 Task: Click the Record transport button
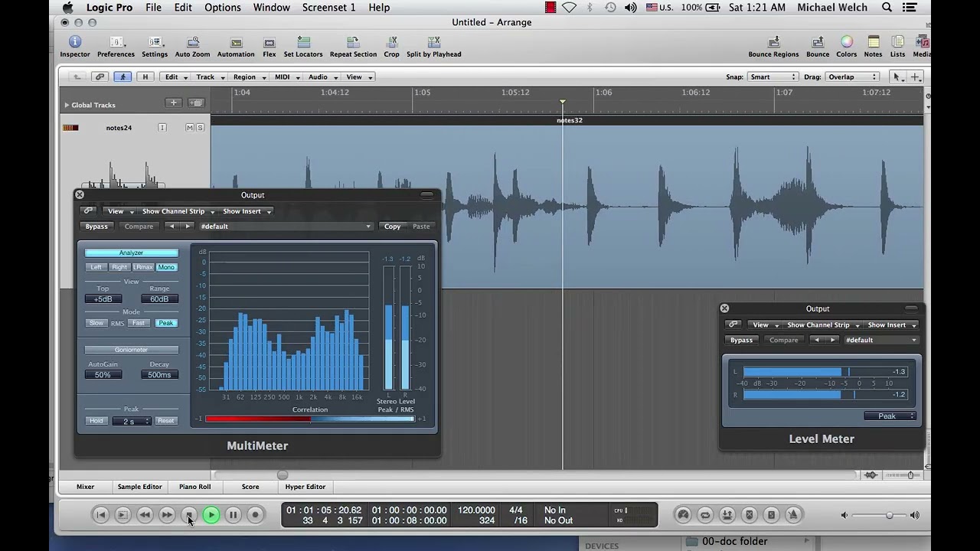(256, 515)
